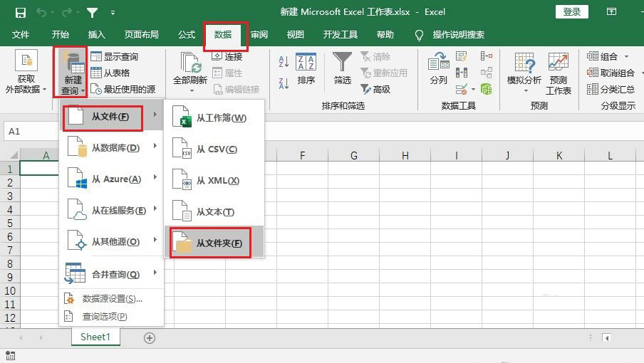Viewport: 644px width, 363px height.
Task: Click the add new sheet plus icon
Action: 150,338
